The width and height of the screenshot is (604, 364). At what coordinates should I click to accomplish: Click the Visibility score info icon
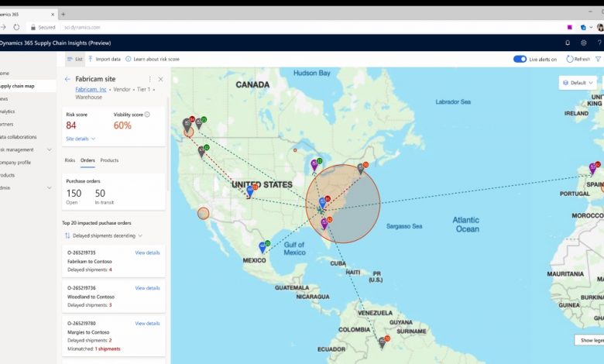tap(147, 115)
